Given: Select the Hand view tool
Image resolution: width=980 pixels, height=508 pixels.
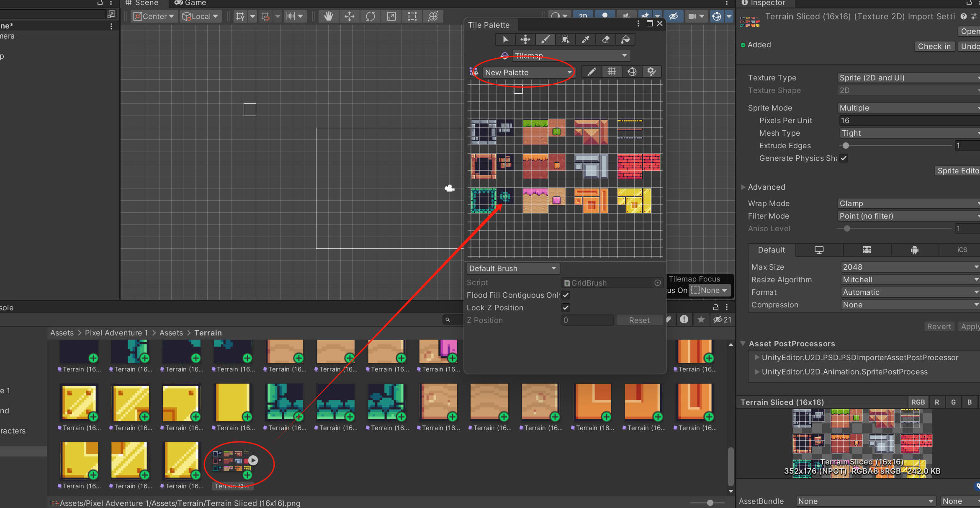Looking at the screenshot, I should (328, 16).
